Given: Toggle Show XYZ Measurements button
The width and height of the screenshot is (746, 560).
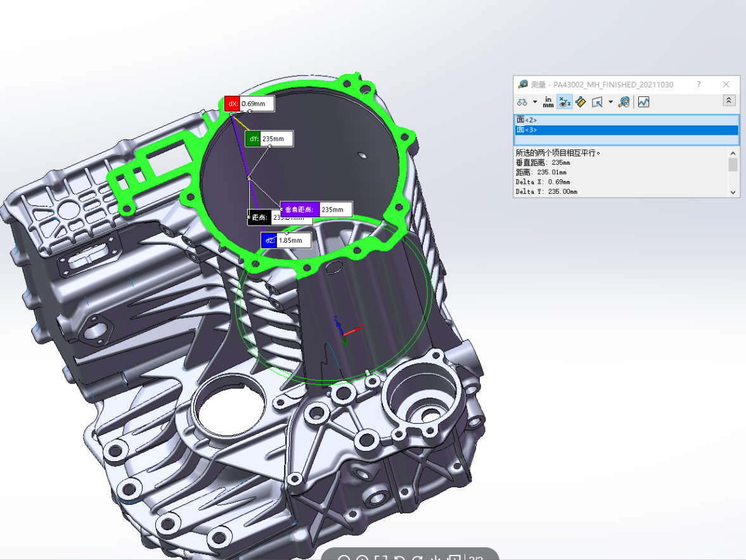Looking at the screenshot, I should point(564,102).
